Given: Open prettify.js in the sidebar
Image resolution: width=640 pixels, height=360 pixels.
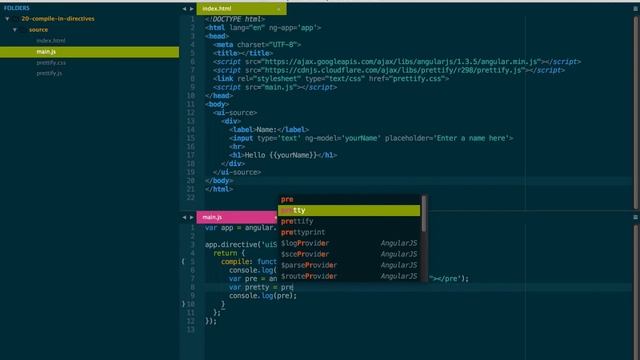Looking at the screenshot, I should 49,73.
